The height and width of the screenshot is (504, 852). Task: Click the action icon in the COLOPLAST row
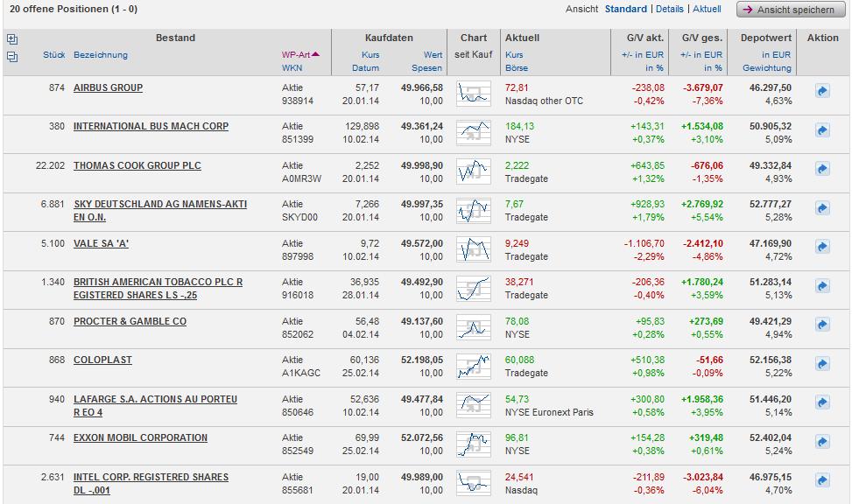822,363
